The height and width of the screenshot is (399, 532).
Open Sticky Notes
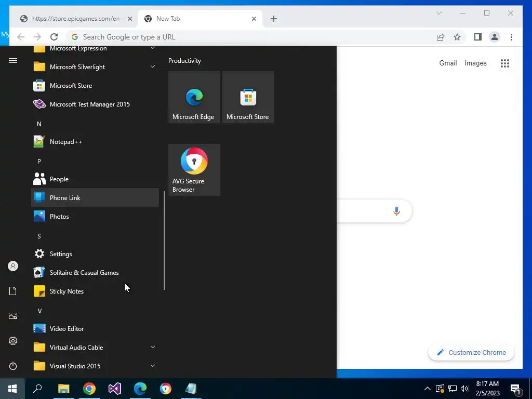point(95,291)
